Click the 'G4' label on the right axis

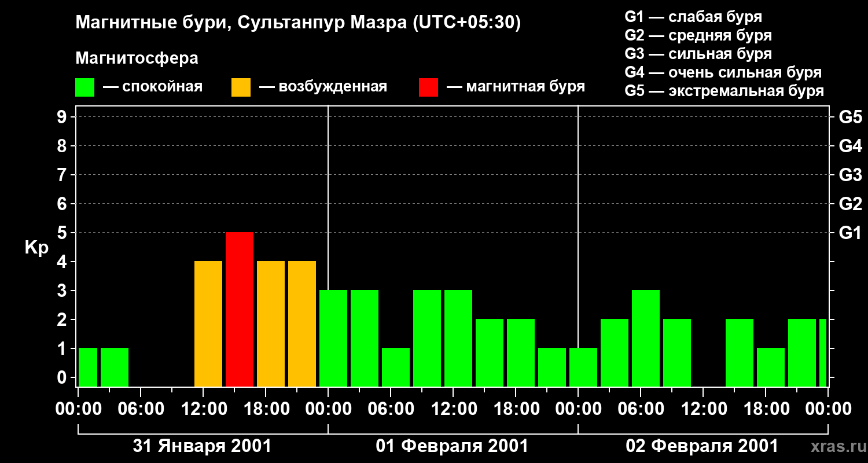tap(850, 146)
